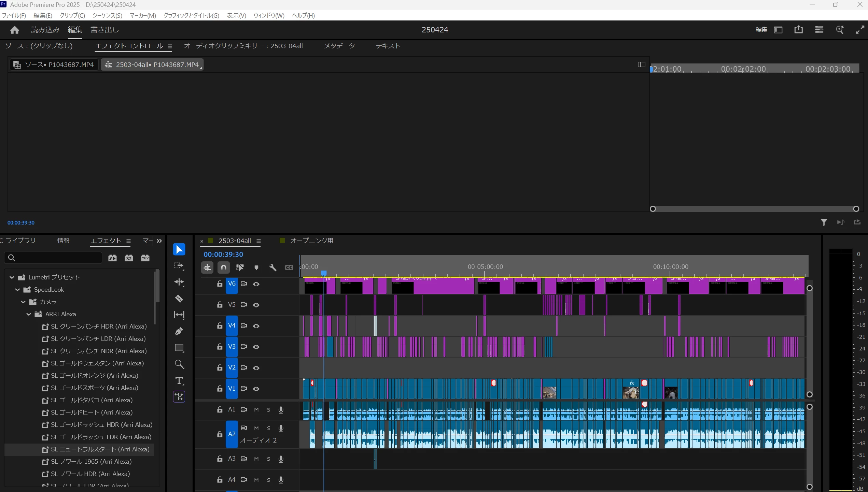The width and height of the screenshot is (868, 492).
Task: Hide the V5 track output
Action: pyautogui.click(x=256, y=305)
